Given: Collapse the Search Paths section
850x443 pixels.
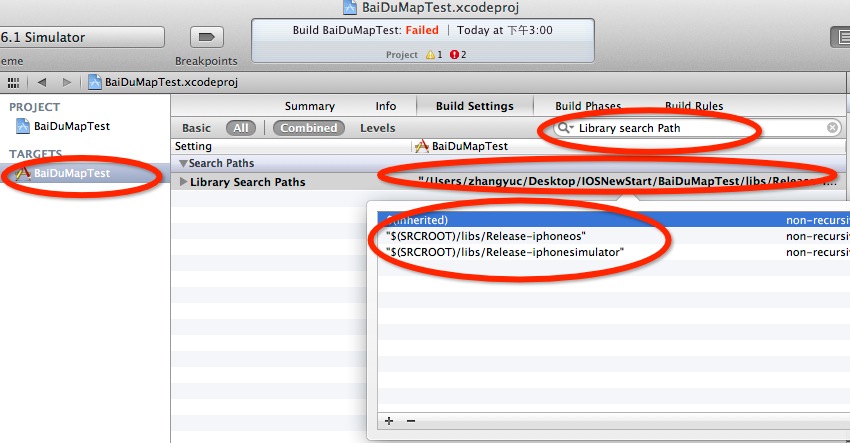Looking at the screenshot, I should coord(183,163).
